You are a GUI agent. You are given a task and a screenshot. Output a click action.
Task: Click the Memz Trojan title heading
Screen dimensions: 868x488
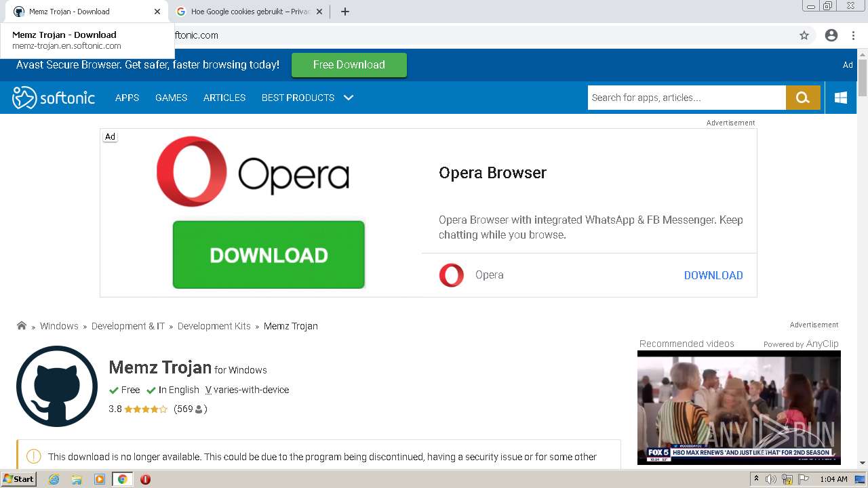click(160, 367)
